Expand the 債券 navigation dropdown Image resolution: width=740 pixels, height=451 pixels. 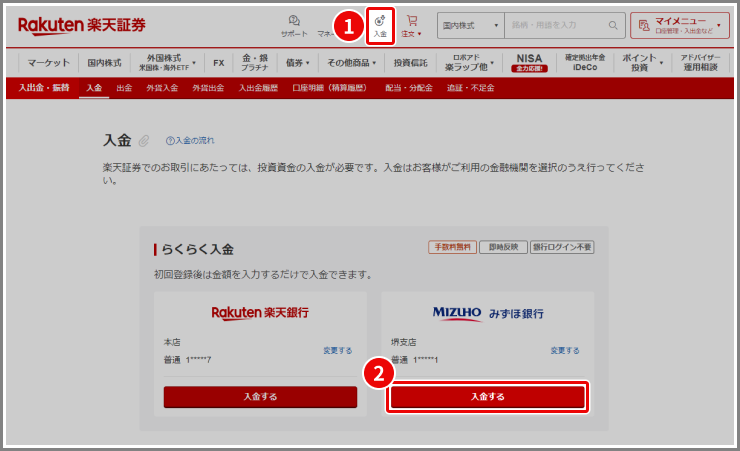[x=297, y=63]
